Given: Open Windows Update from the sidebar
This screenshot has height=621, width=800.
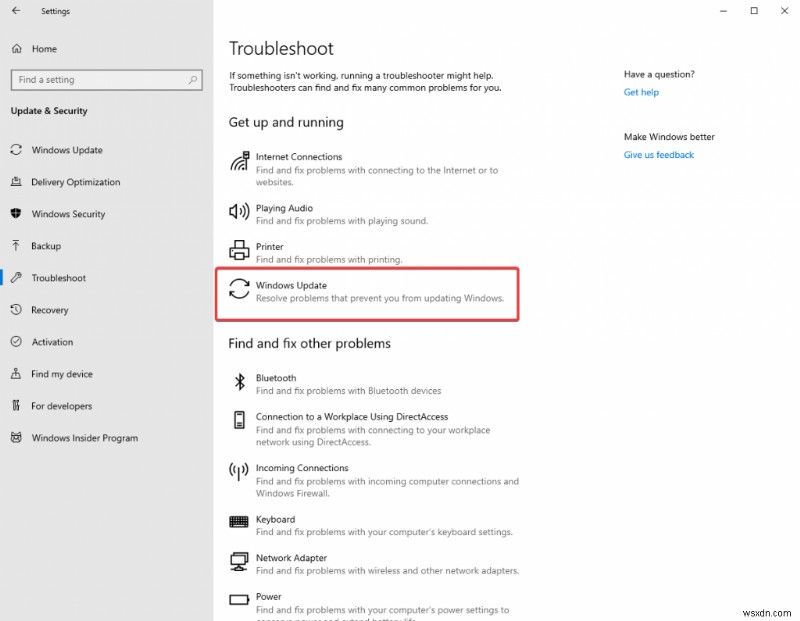Looking at the screenshot, I should click(x=66, y=149).
